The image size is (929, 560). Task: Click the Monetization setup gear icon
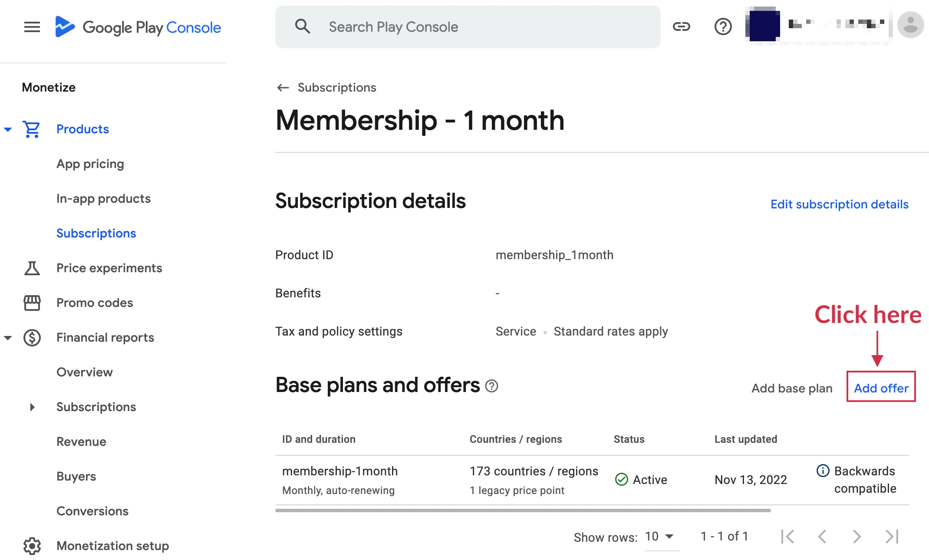tap(32, 546)
